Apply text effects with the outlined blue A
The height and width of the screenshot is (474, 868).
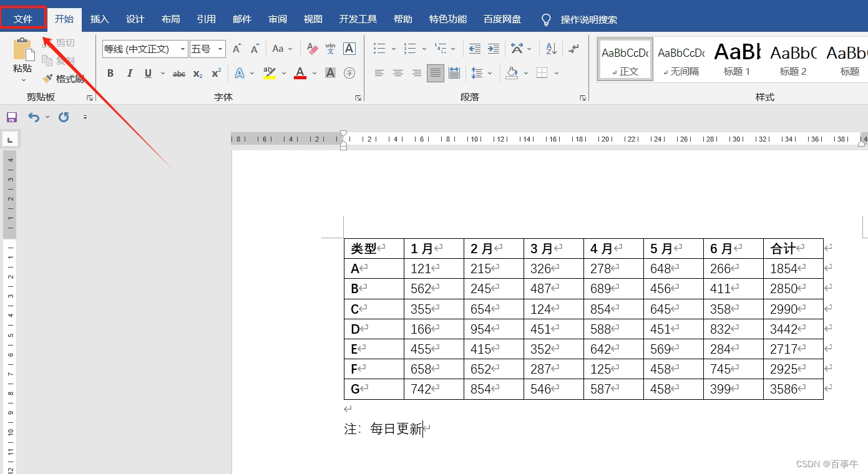pyautogui.click(x=240, y=73)
